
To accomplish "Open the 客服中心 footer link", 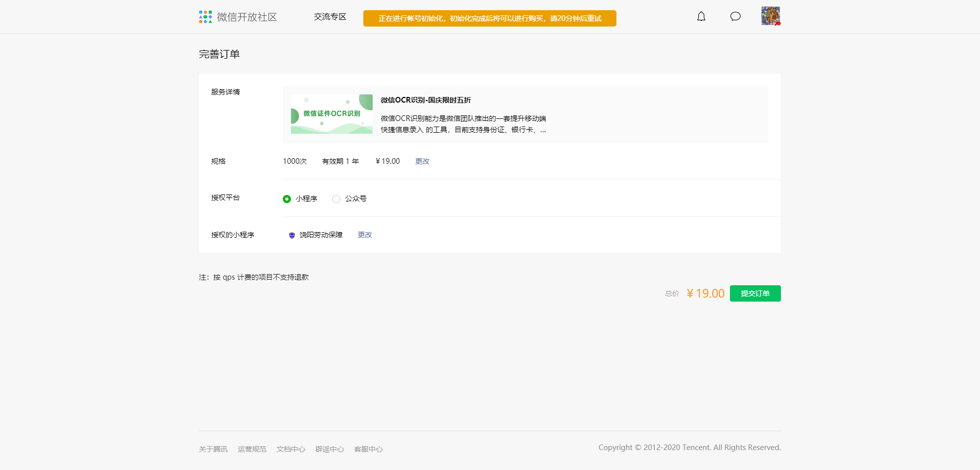I will pyautogui.click(x=369, y=449).
